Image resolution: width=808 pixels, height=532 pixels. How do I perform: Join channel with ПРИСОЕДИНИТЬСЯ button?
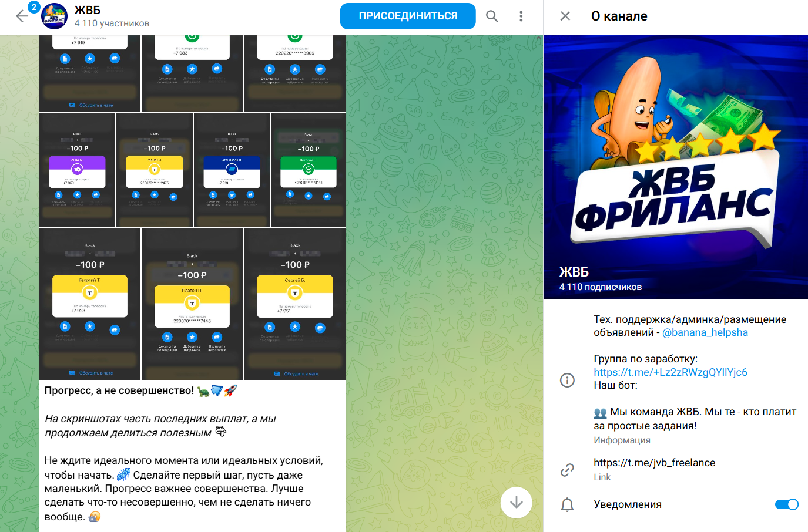tap(408, 16)
